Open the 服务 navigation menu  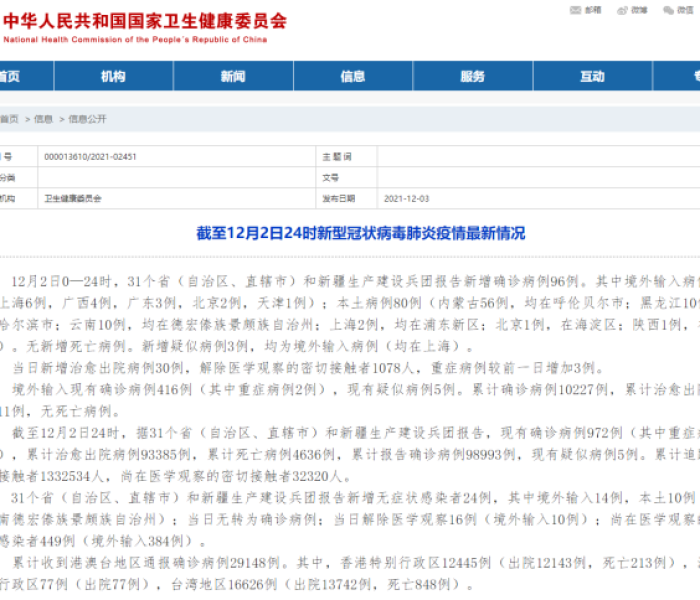click(472, 76)
